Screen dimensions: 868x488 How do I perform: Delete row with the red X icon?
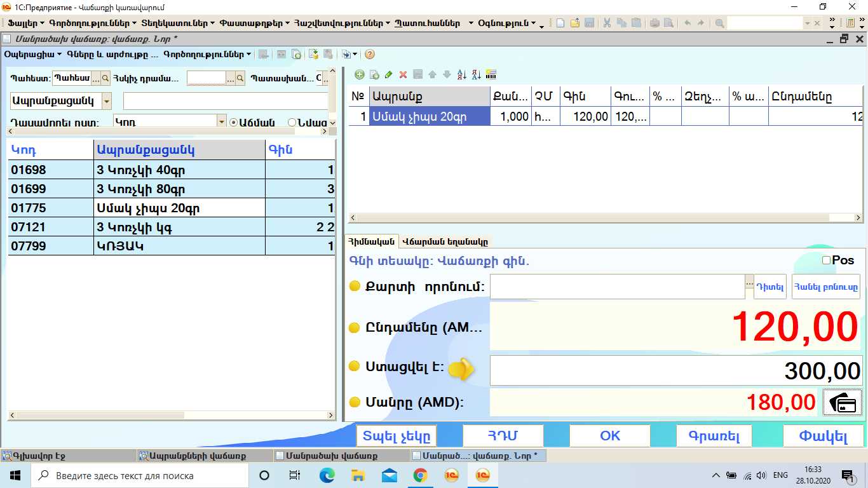[x=403, y=74]
